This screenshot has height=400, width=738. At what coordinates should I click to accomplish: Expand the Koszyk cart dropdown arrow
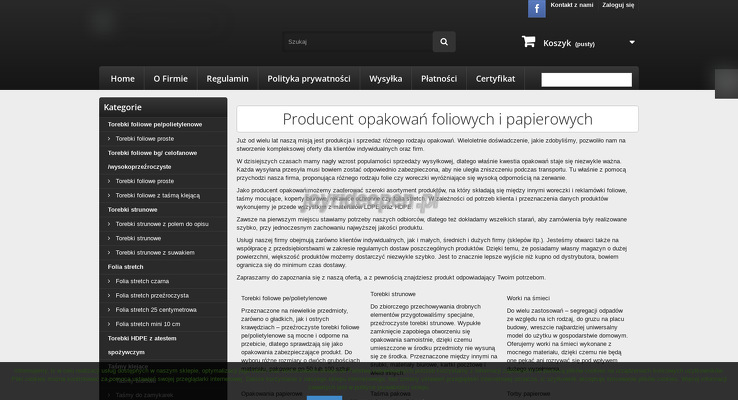point(631,42)
